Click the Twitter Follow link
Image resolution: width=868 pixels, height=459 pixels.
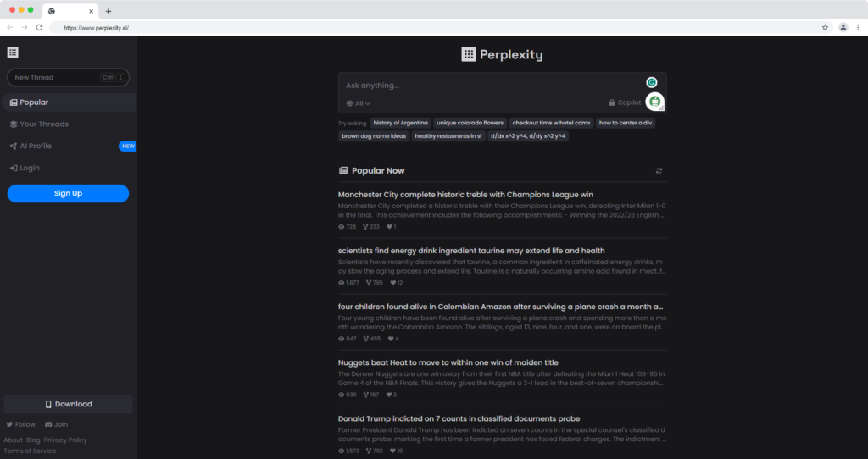pos(20,425)
